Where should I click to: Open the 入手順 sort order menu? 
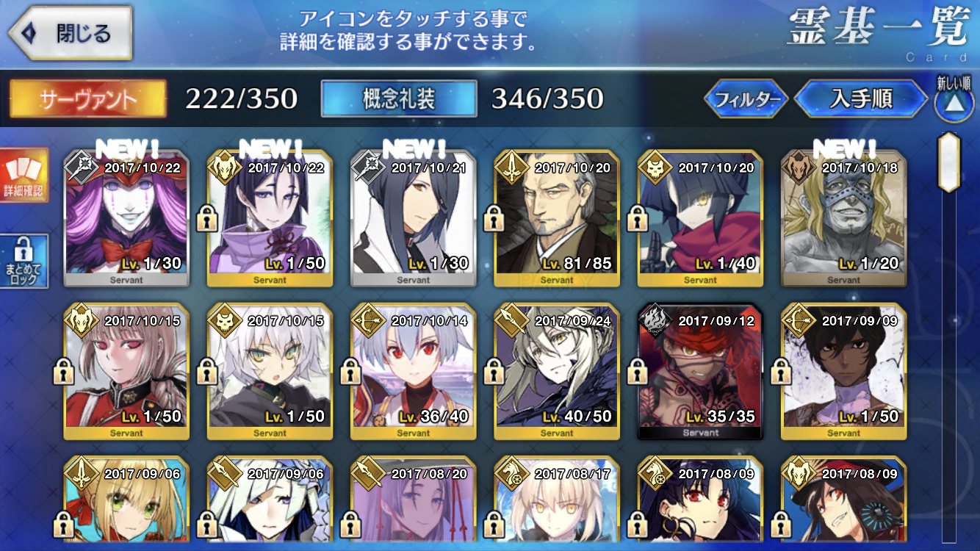coord(861,99)
